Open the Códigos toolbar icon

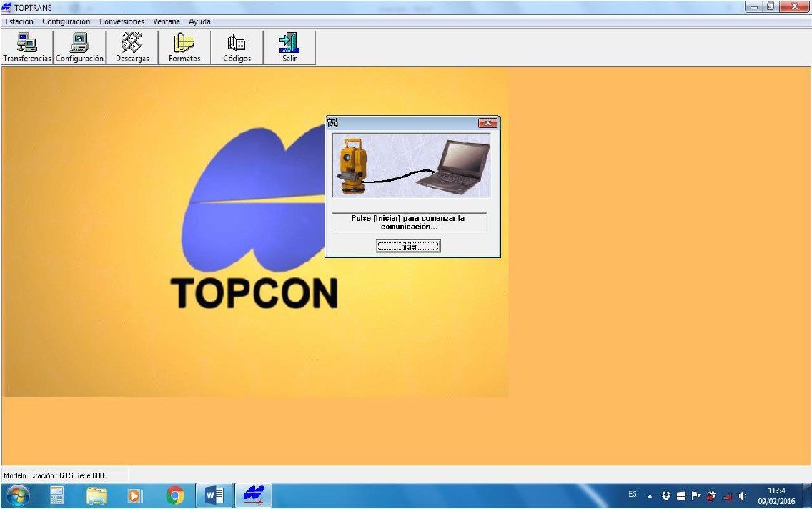[x=237, y=47]
